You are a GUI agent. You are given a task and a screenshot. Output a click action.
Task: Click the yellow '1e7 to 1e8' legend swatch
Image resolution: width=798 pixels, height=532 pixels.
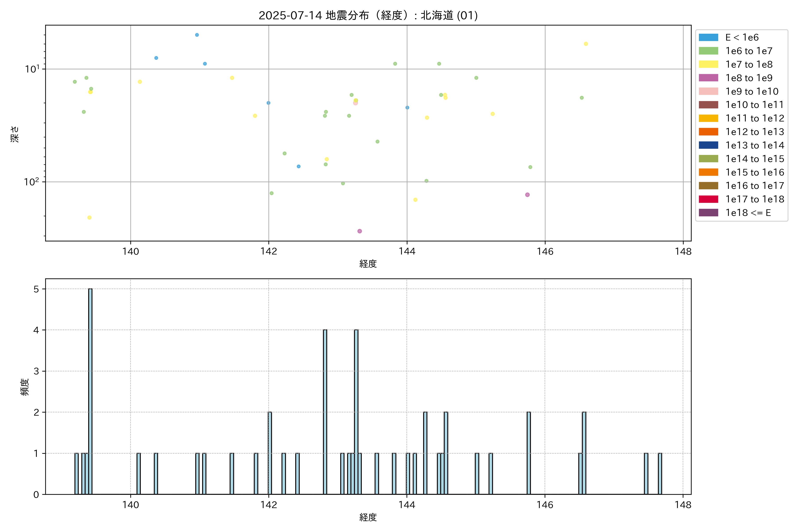pos(708,65)
